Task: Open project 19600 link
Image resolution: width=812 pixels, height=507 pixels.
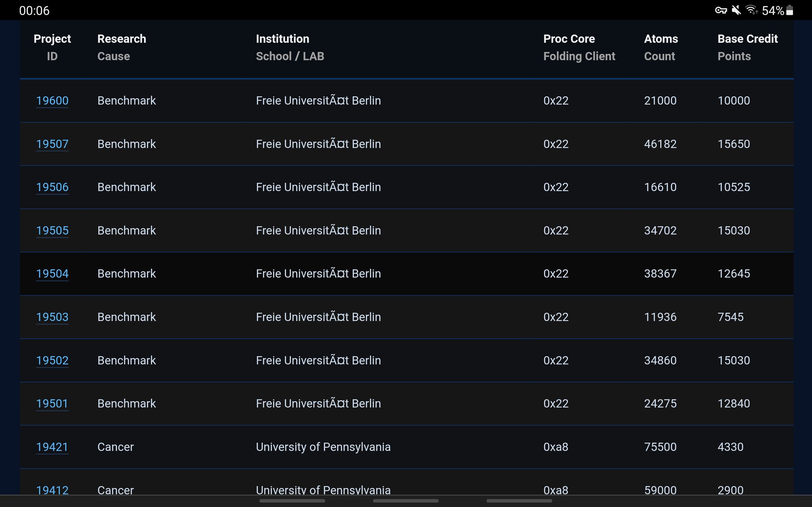Action: pos(52,100)
